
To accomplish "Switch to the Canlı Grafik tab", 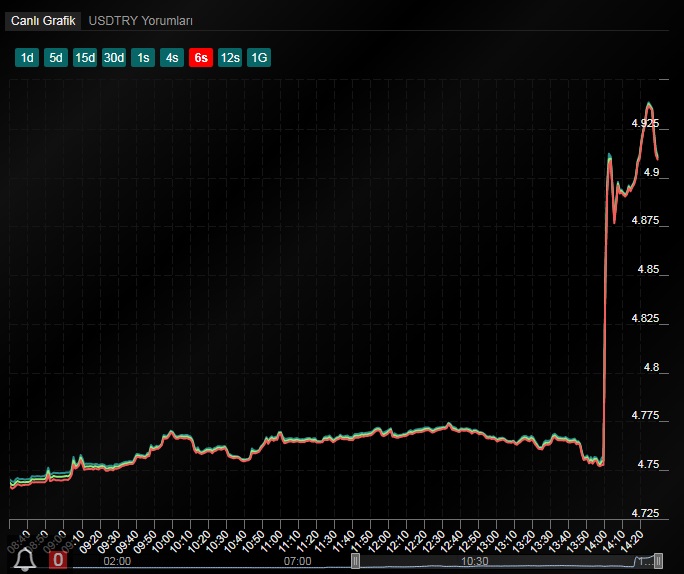I will pos(43,20).
